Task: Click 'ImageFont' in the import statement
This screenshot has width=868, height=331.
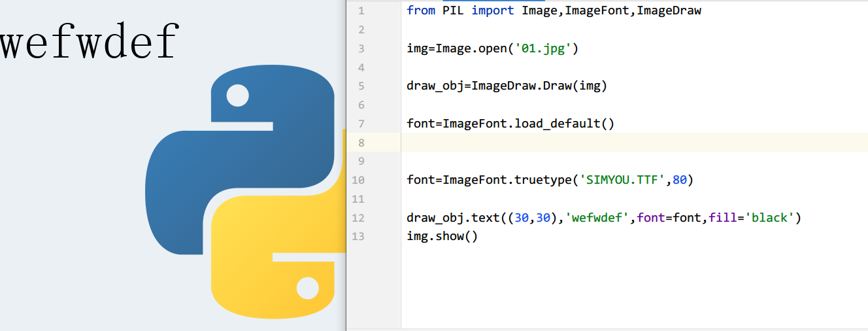Action: click(597, 10)
